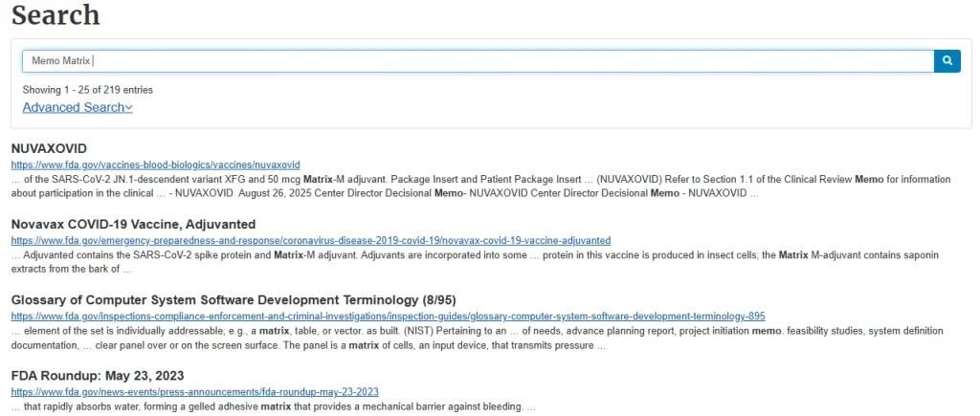
Task: Click the Search page heading
Action: (x=56, y=15)
